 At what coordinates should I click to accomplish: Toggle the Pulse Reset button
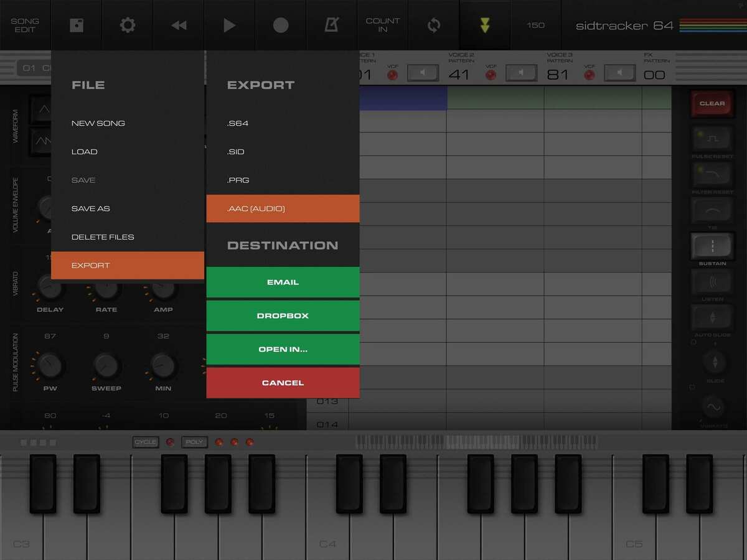[x=713, y=138]
